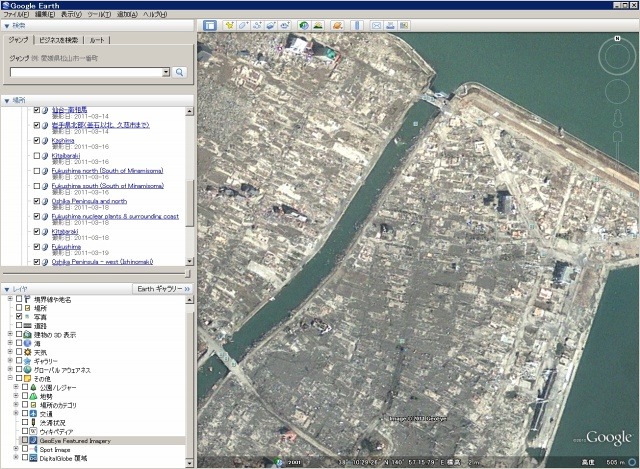
Task: Open the Earth ギャラリー button
Action: [x=163, y=289]
